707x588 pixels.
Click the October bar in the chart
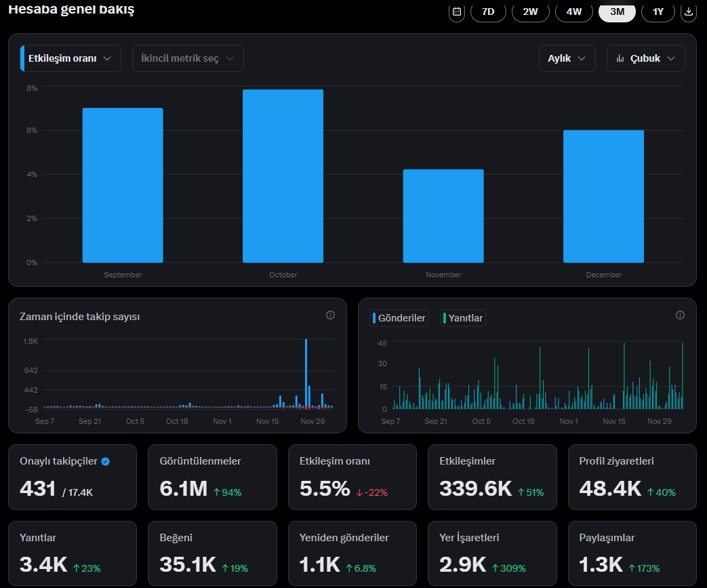click(283, 176)
